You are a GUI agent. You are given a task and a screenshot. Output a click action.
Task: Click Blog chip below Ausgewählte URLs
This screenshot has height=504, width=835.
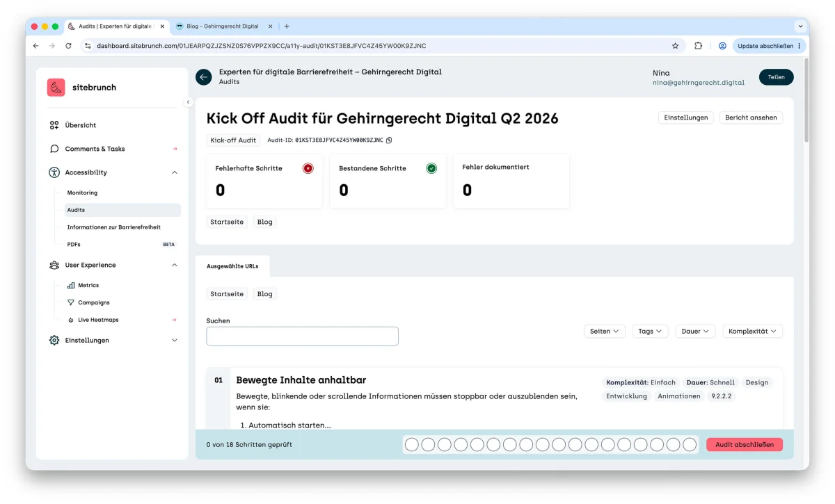pyautogui.click(x=264, y=294)
